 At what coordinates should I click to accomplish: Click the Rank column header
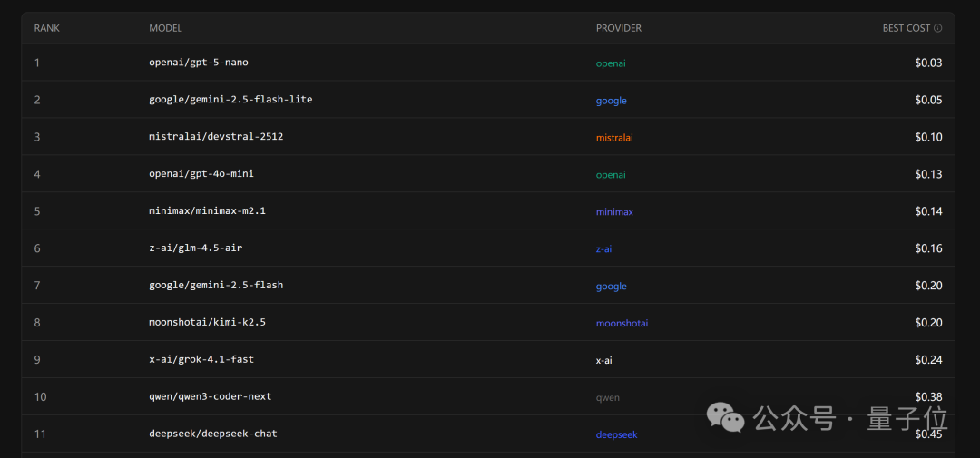click(x=45, y=28)
